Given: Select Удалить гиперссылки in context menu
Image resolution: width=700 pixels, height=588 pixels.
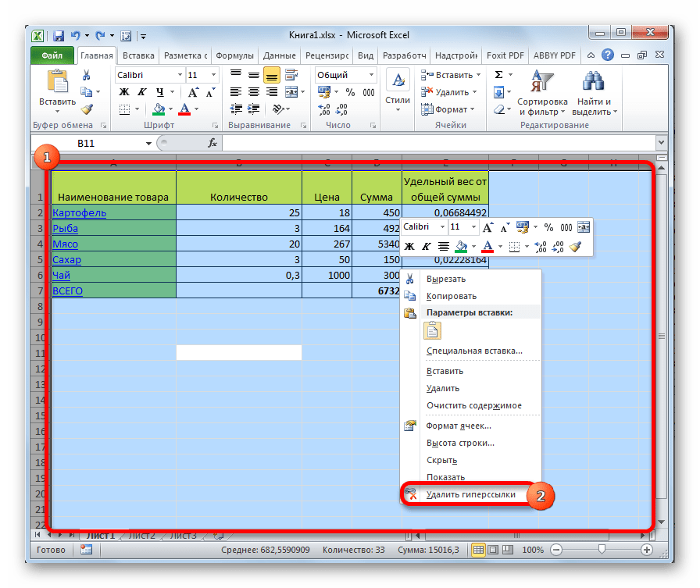Looking at the screenshot, I should (x=470, y=494).
